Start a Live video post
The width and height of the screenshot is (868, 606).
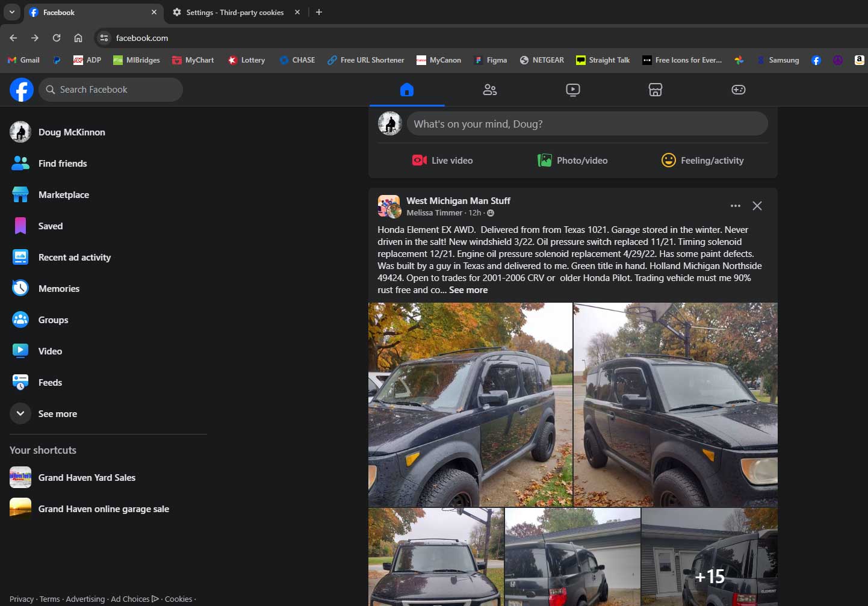click(442, 161)
